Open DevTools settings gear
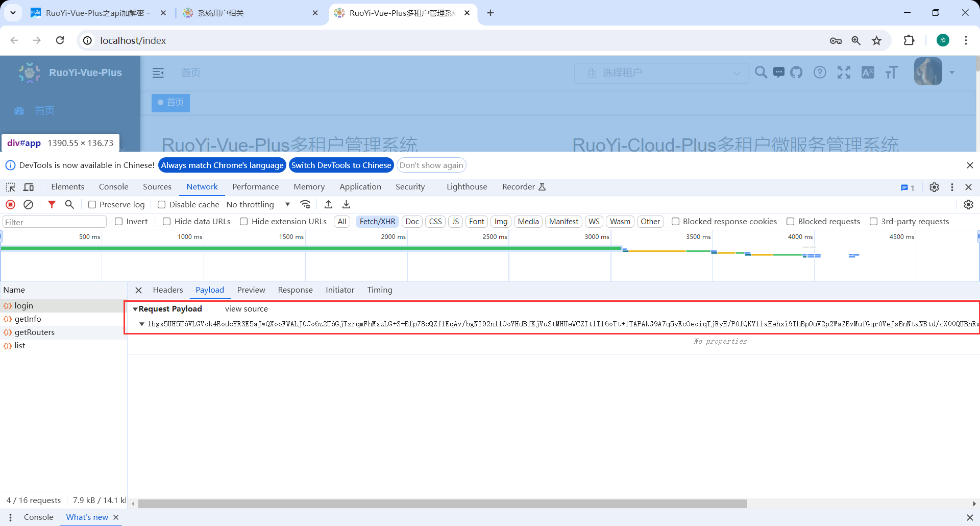The width and height of the screenshot is (980, 526). (x=934, y=187)
